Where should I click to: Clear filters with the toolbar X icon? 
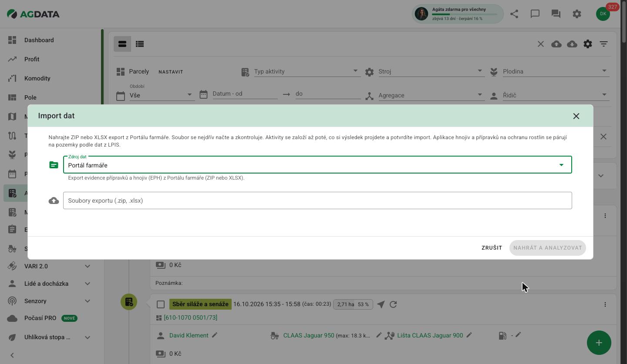pyautogui.click(x=541, y=44)
